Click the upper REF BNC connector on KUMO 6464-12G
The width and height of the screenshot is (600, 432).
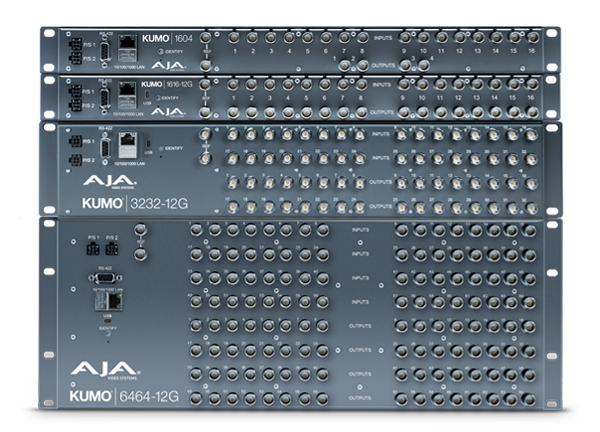(140, 230)
